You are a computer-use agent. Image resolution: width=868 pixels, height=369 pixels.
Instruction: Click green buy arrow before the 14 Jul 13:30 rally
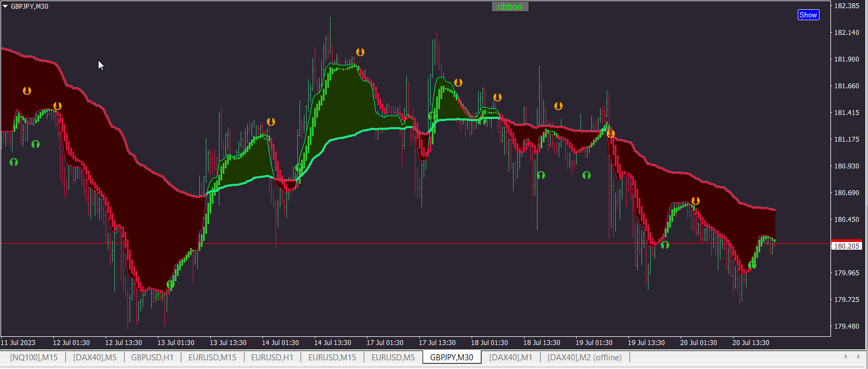[x=298, y=168]
